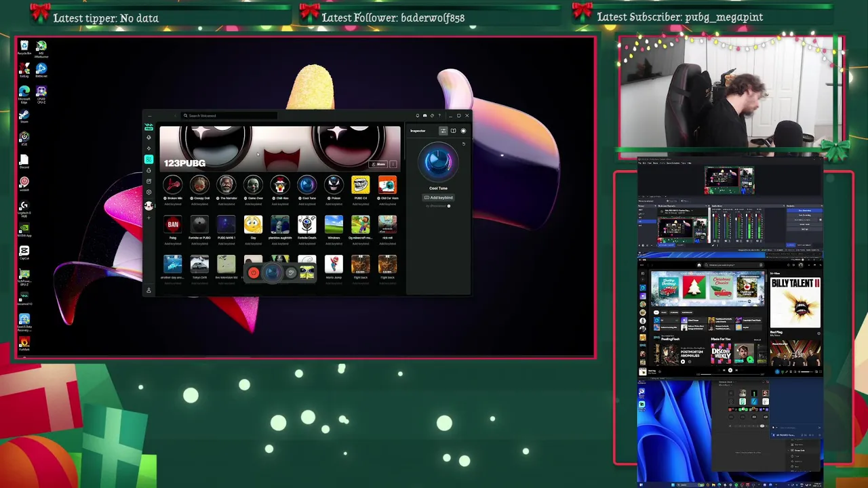Select the Creepy Doll voice
This screenshot has width=868, height=488.
[199, 184]
